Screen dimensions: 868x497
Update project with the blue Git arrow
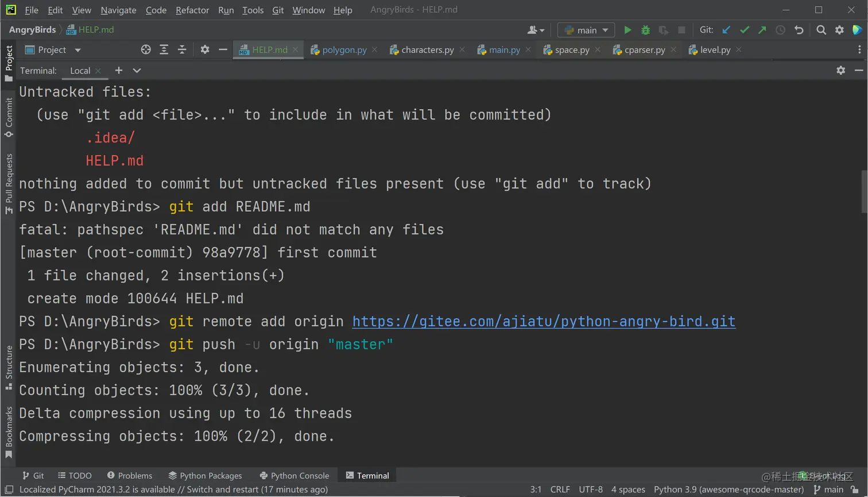click(726, 30)
